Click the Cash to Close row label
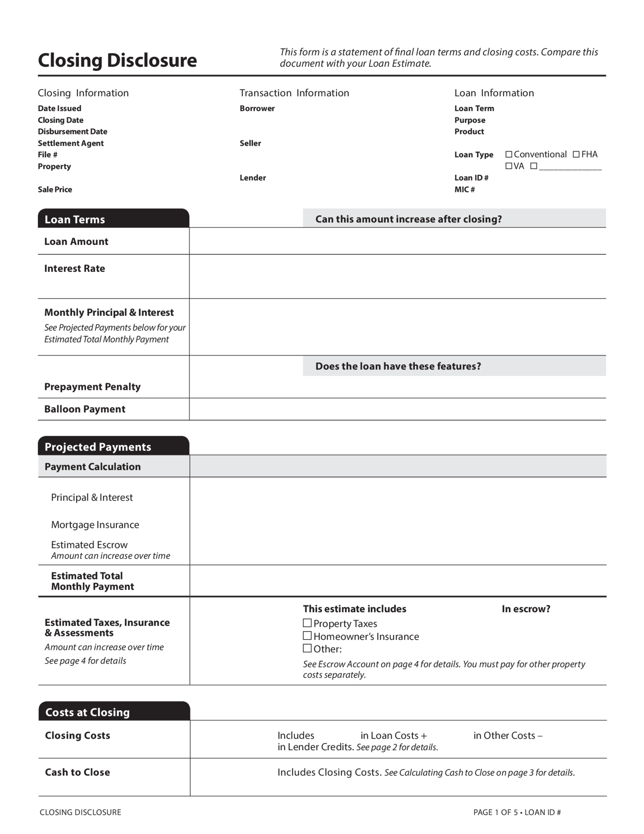Screen dimensions: 644x834 77,772
